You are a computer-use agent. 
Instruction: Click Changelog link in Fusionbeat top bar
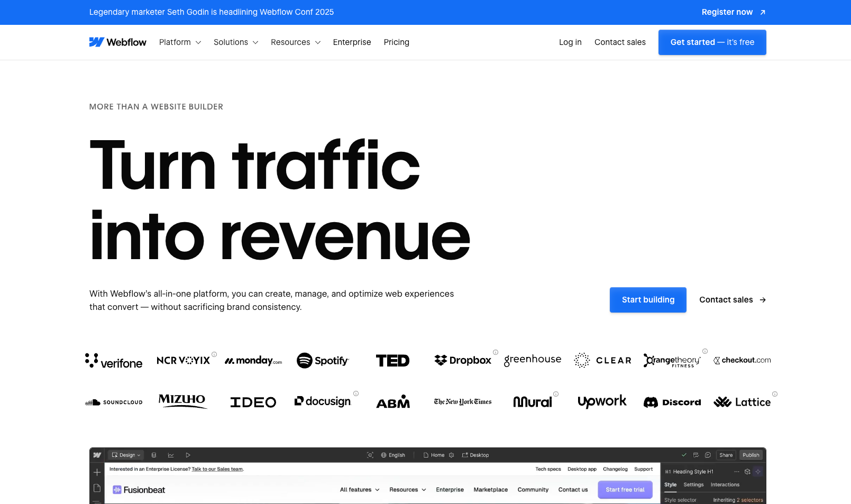point(615,469)
